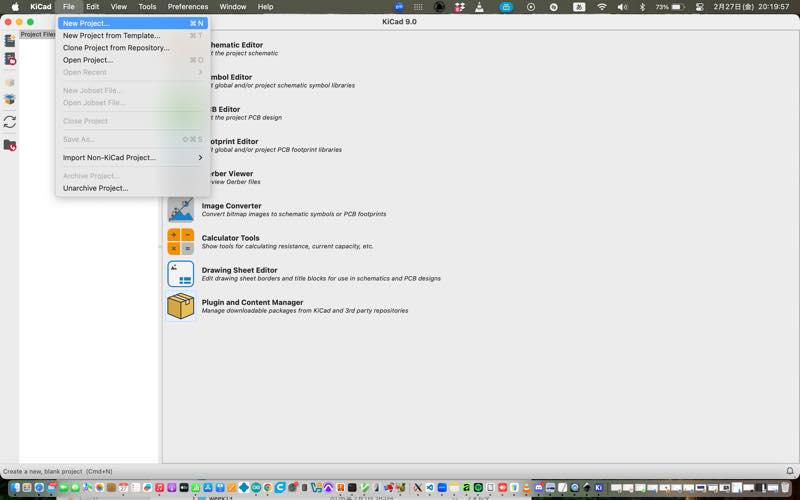
Task: Click the Drawing Sheet Editor title text
Action: tap(239, 270)
